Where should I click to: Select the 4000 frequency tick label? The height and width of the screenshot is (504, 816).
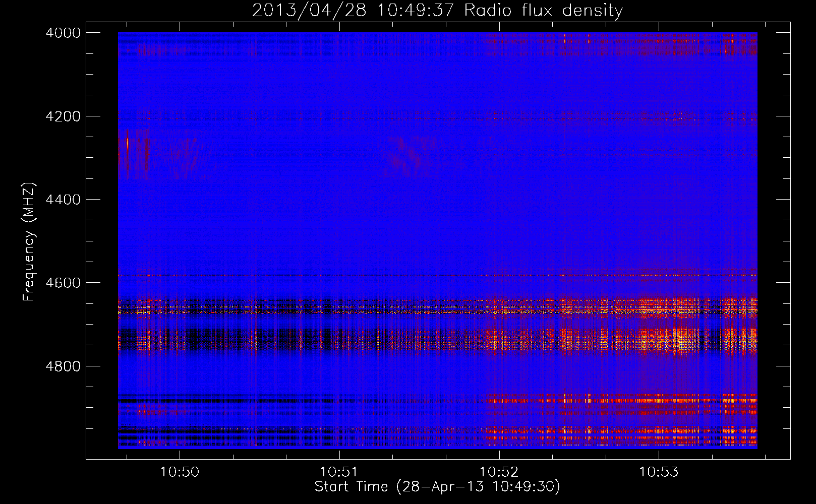[63, 33]
